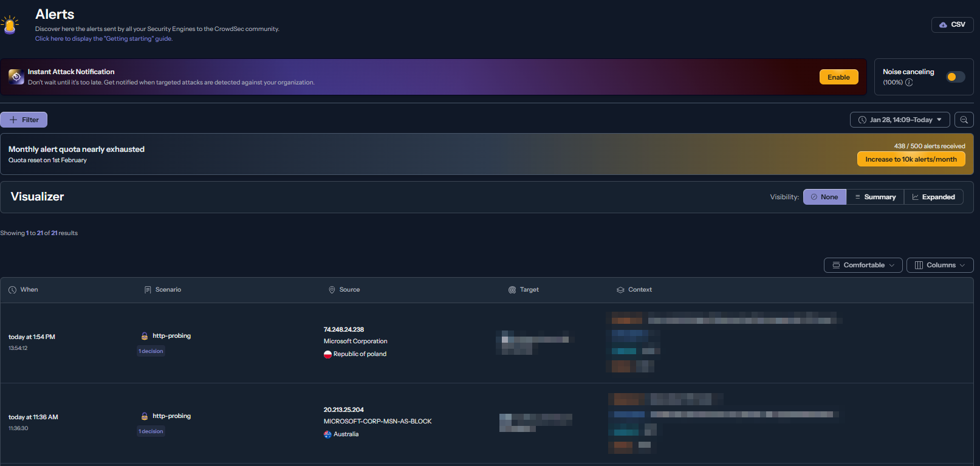Screen dimensions: 980x466
Task: Switch Visualizer visibility to Summary
Action: point(875,197)
